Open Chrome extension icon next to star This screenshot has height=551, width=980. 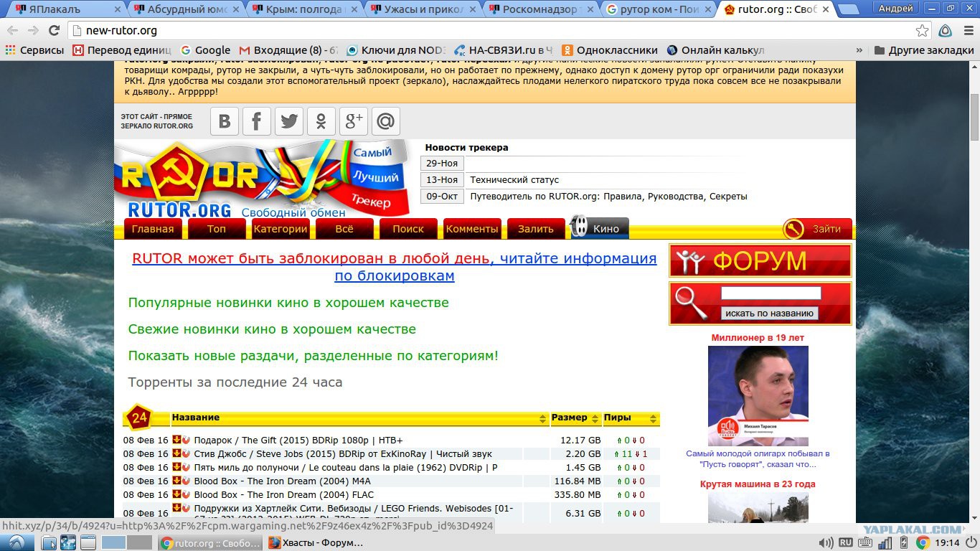[x=946, y=31]
